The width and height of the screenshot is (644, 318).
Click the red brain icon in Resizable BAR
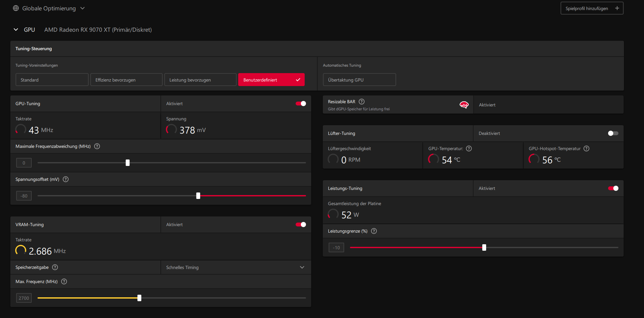pyautogui.click(x=464, y=104)
